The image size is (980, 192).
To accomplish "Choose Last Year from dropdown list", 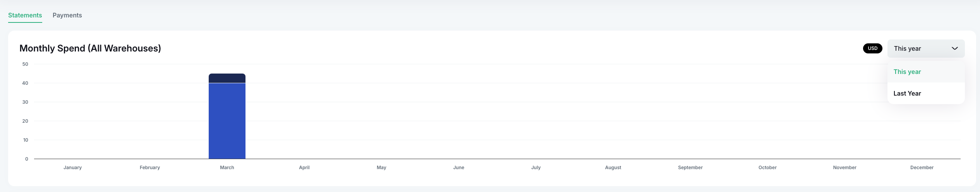I will (x=907, y=94).
